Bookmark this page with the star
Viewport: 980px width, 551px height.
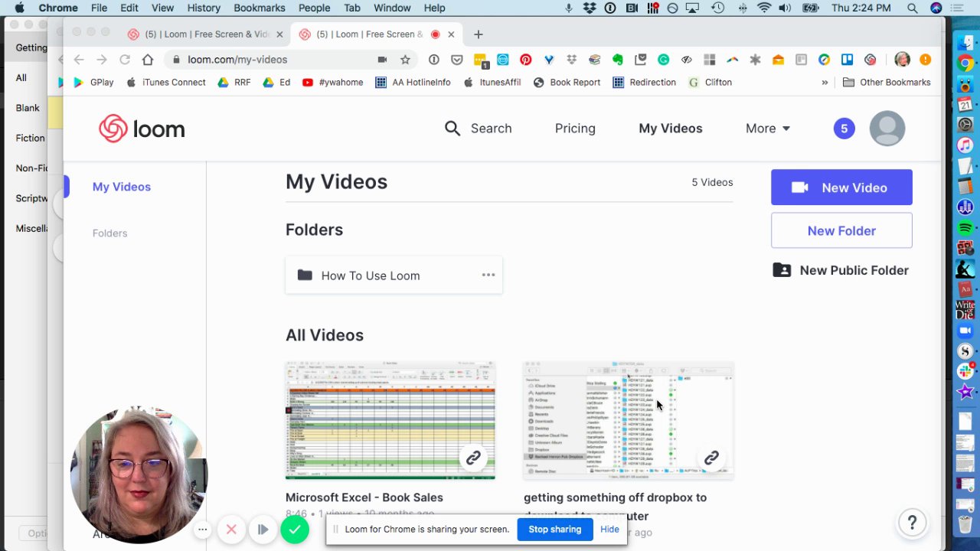pos(405,60)
